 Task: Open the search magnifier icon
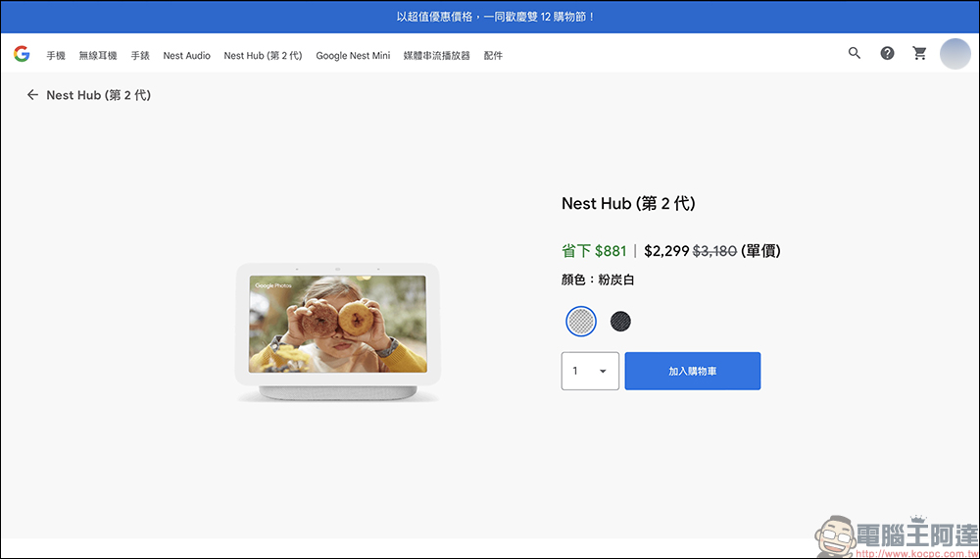(855, 53)
